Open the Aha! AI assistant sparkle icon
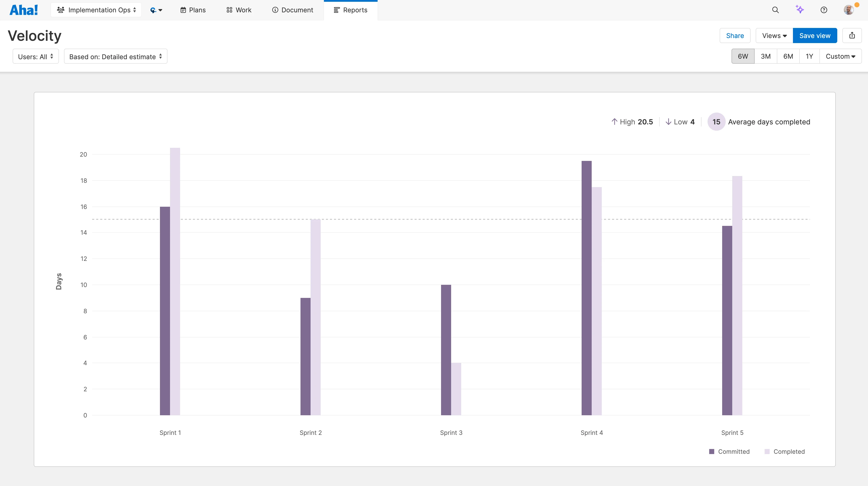 (x=800, y=10)
